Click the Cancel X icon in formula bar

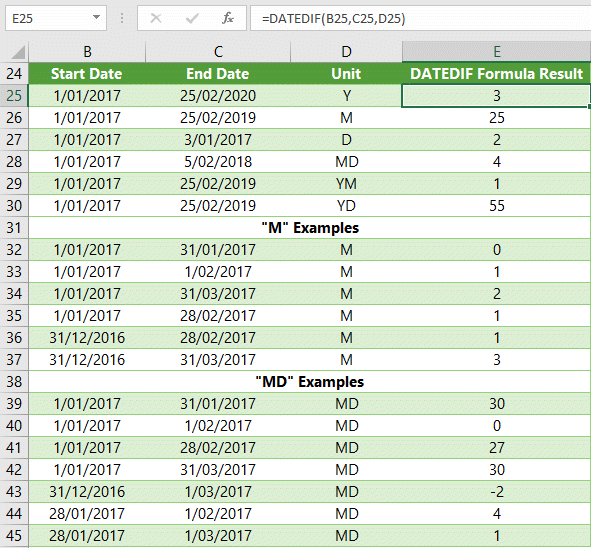(x=156, y=18)
